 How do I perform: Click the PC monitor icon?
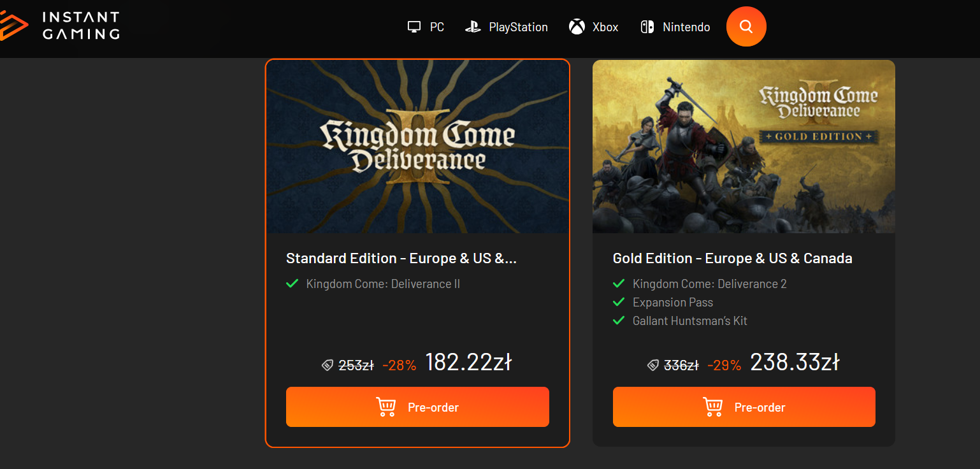coord(414,27)
